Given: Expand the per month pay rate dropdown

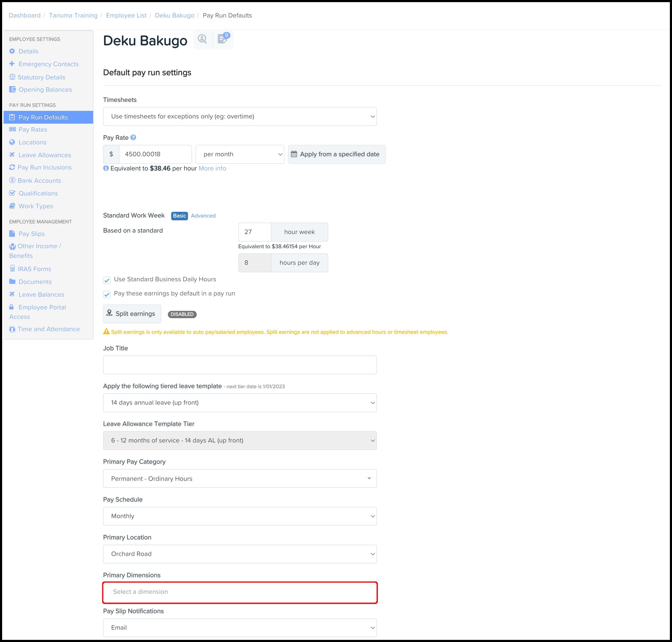Looking at the screenshot, I should pyautogui.click(x=240, y=154).
